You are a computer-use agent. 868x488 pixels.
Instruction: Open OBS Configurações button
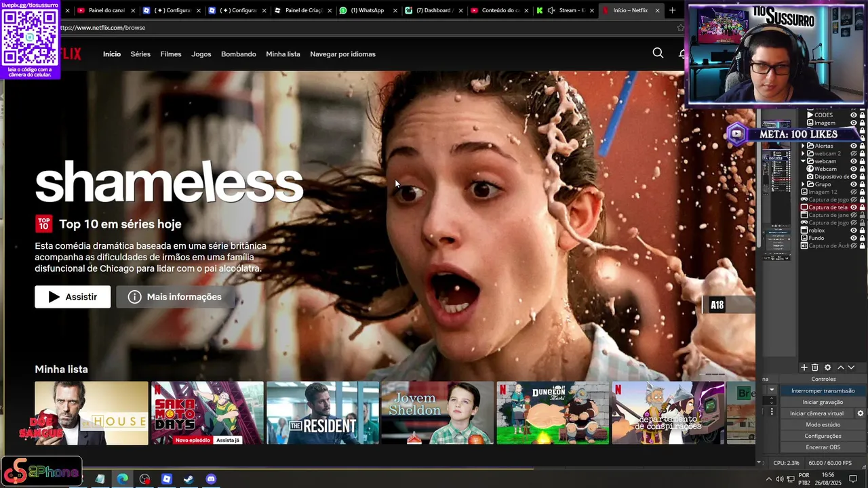coord(823,436)
